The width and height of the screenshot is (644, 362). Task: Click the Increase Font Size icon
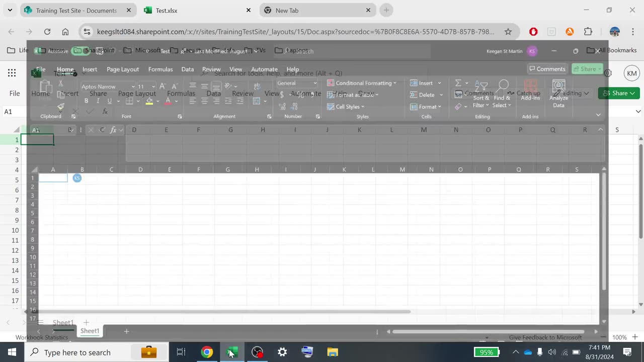pos(163,86)
